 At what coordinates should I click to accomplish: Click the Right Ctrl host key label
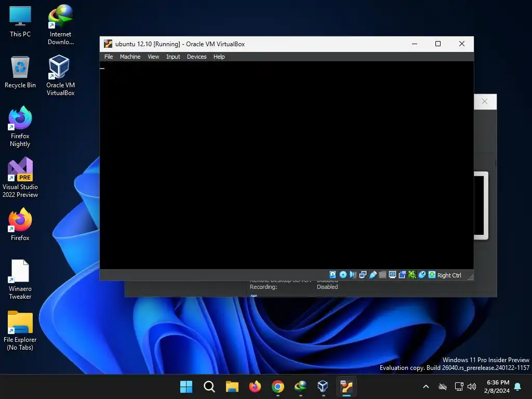(x=449, y=275)
